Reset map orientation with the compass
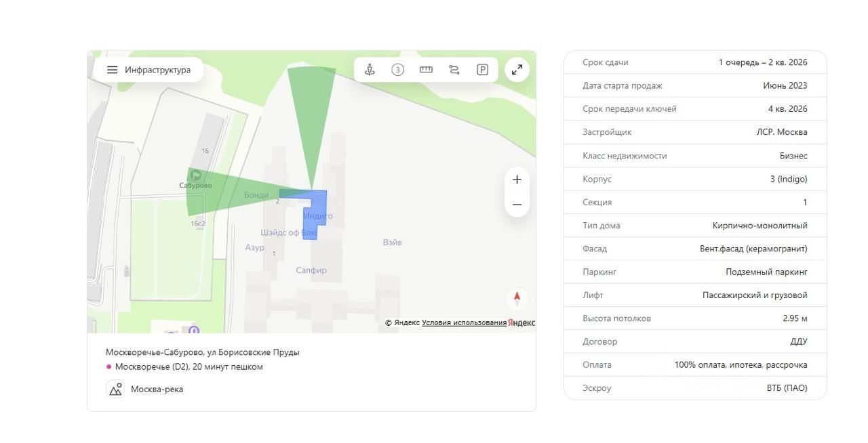This screenshot has height=443, width=868. 517,298
